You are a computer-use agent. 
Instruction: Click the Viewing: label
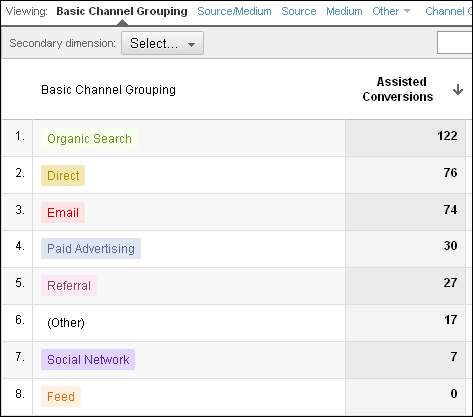tap(27, 11)
